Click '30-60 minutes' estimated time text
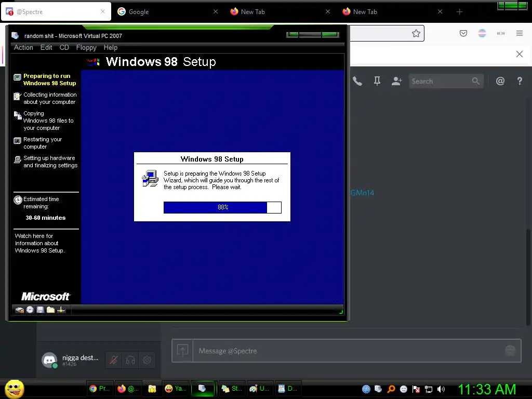This screenshot has width=532, height=399. 46,218
